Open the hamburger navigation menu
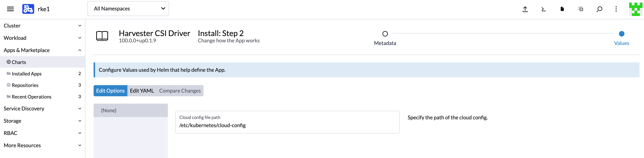This screenshot has height=158, width=644. [x=10, y=9]
